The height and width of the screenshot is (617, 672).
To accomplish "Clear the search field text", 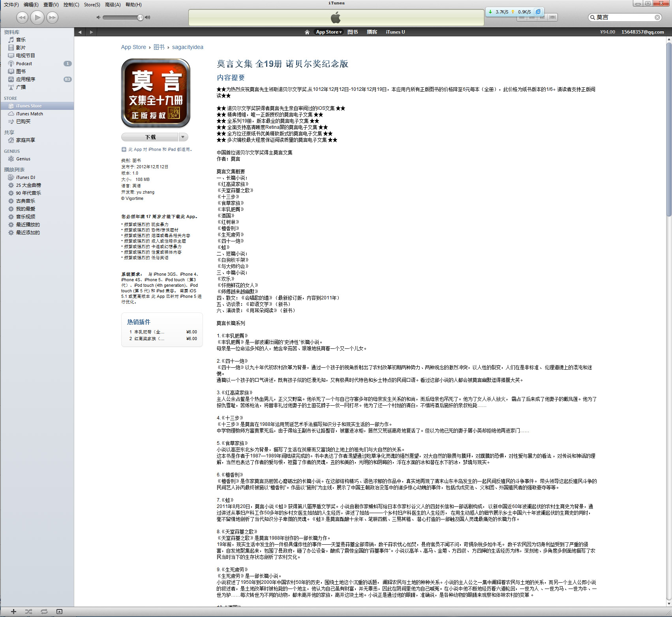I will coord(657,17).
